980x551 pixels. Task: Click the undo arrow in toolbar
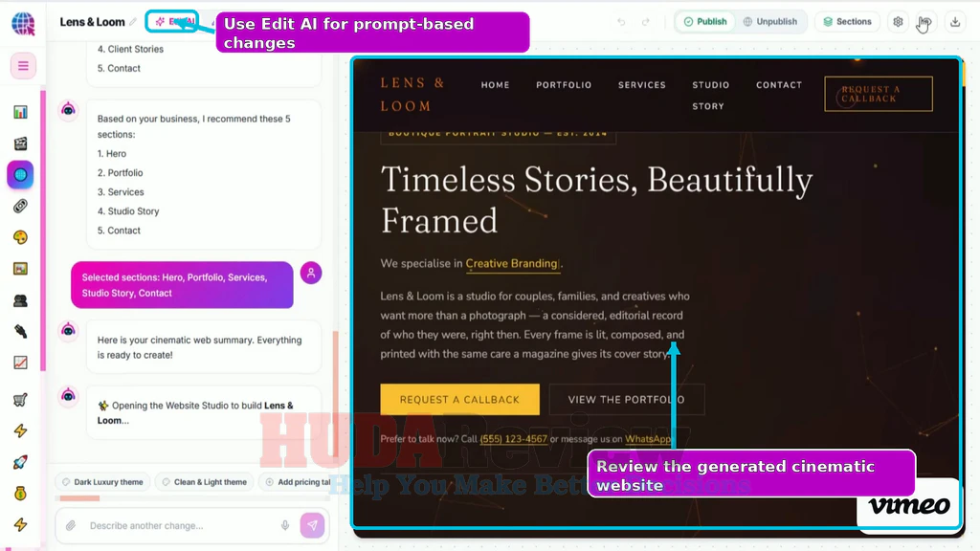pos(621,22)
